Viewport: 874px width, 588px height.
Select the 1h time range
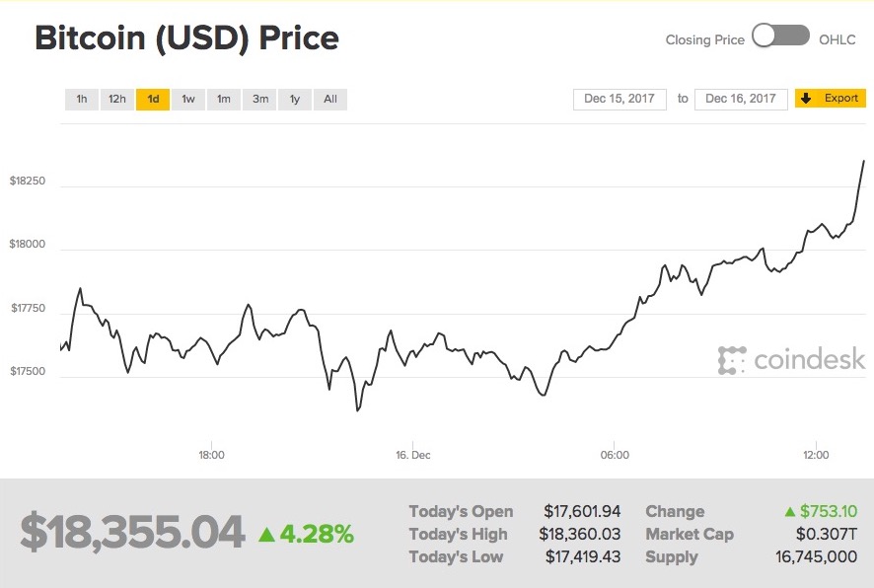(x=82, y=99)
